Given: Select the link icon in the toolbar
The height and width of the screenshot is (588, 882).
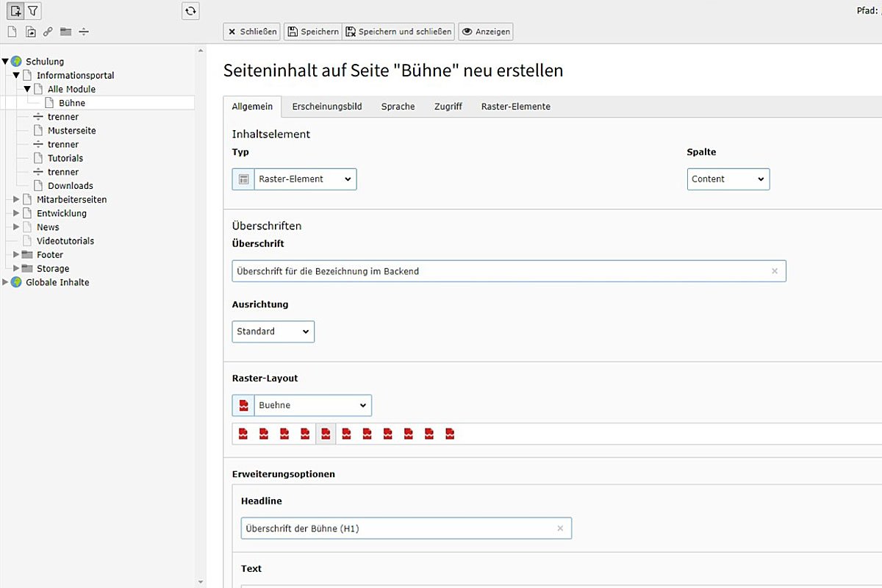Looking at the screenshot, I should [47, 32].
